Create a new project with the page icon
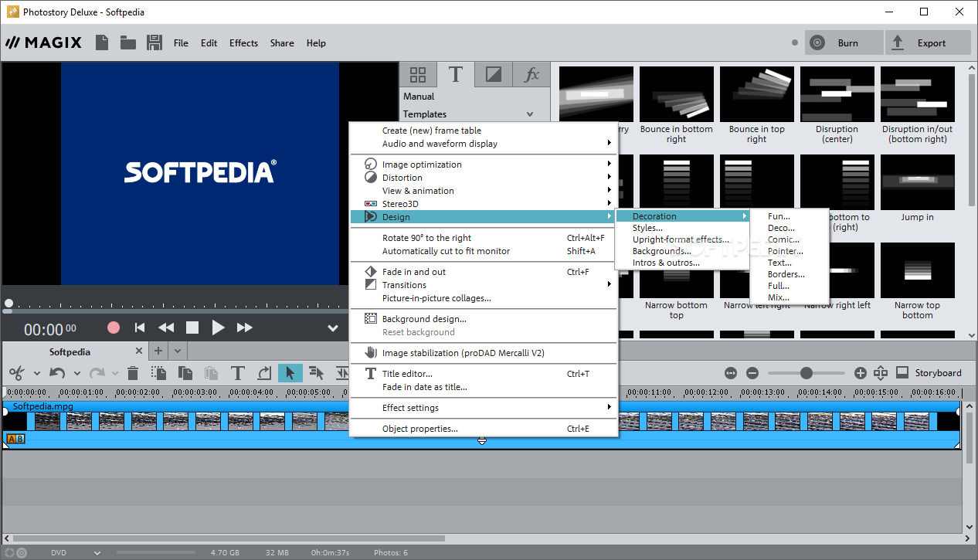This screenshot has width=978, height=560. pyautogui.click(x=102, y=42)
